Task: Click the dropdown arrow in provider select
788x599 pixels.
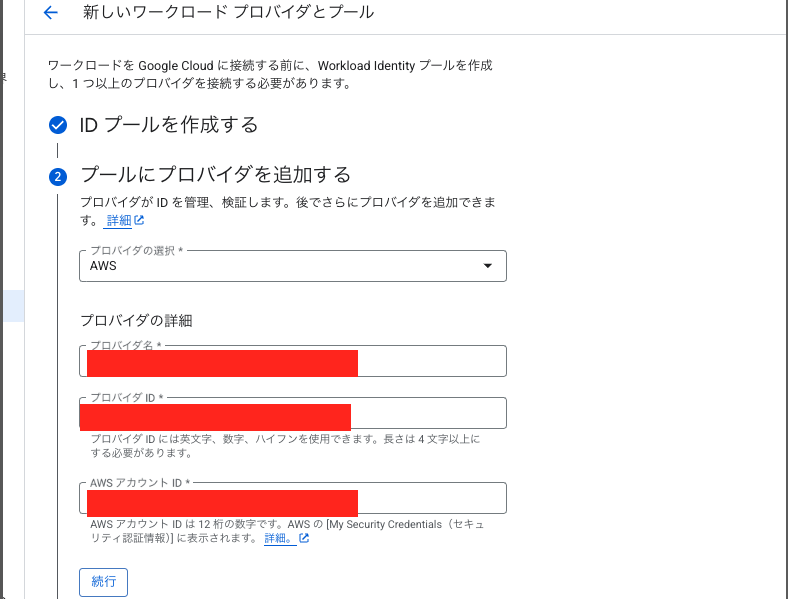Action: [487, 266]
